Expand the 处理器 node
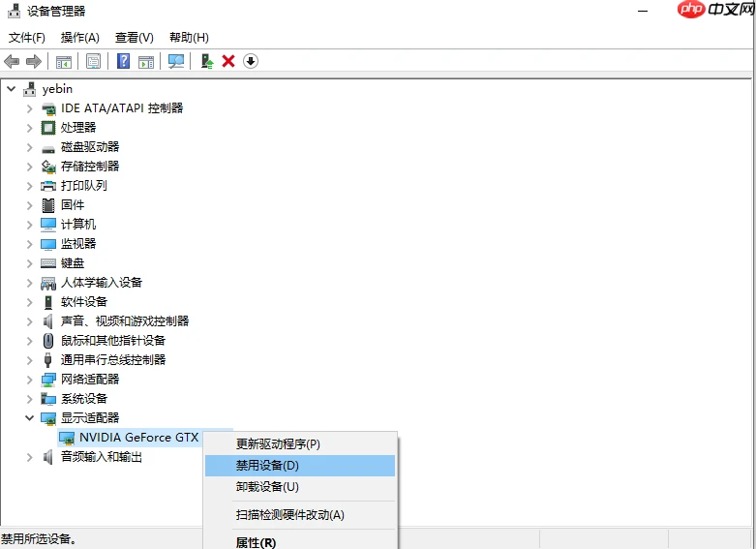 pos(29,128)
